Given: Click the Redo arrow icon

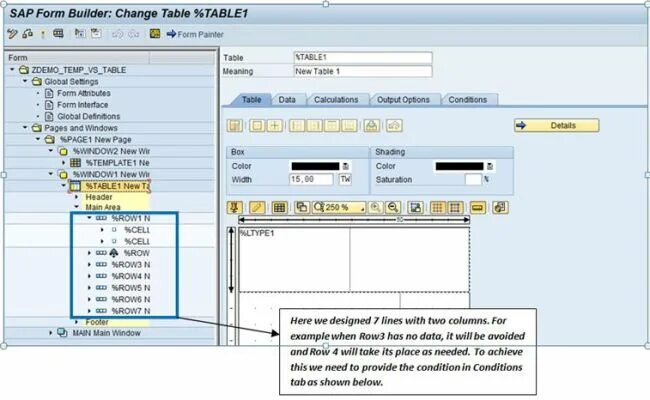Looking at the screenshot, I should click(133, 34).
